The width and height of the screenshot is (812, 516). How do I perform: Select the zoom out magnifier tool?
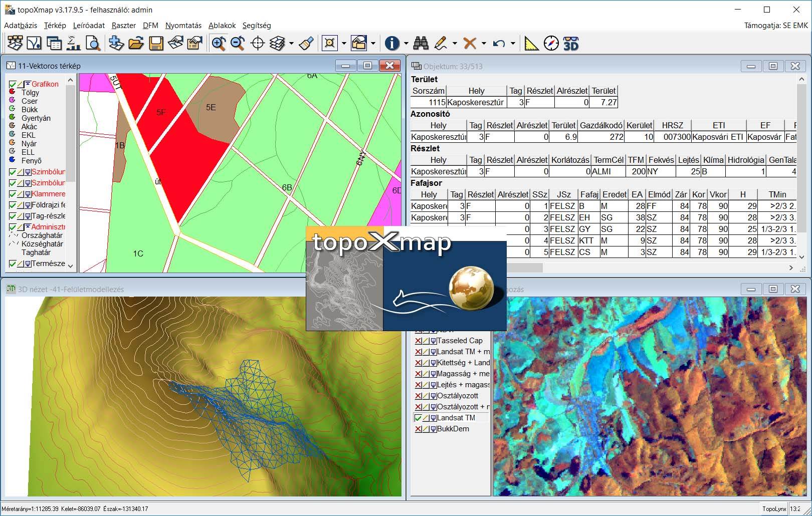point(238,44)
